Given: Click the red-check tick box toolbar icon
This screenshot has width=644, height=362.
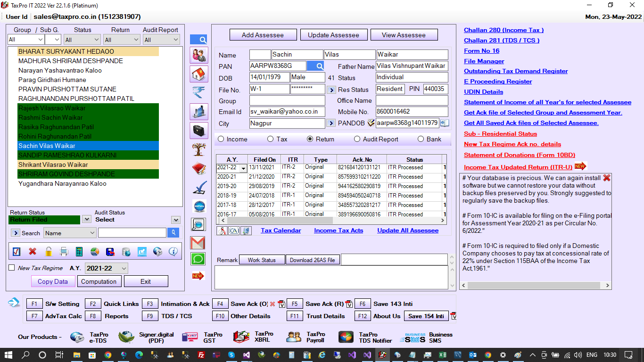Looking at the screenshot, I should tap(17, 252).
